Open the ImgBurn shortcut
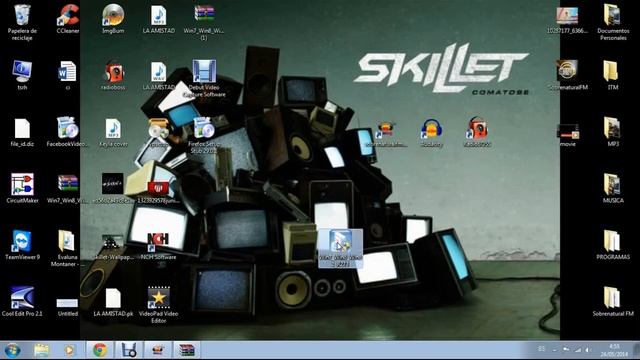 pos(113,19)
